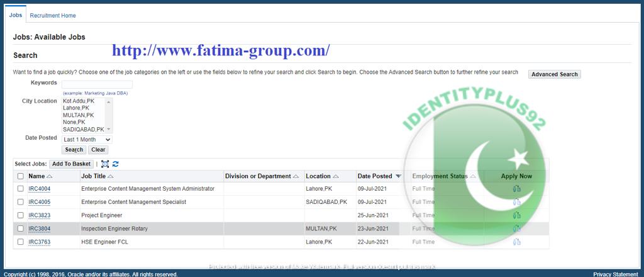The height and width of the screenshot is (277, 644).
Task: Click Apply Now icon for Inspection Engineer Rotary
Action: (516, 229)
